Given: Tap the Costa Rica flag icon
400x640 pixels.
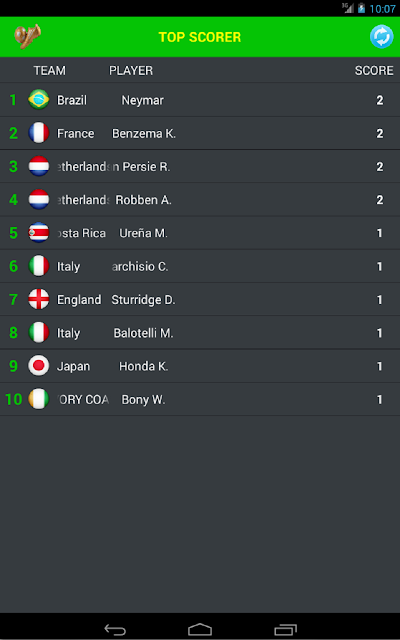Looking at the screenshot, I should [39, 233].
